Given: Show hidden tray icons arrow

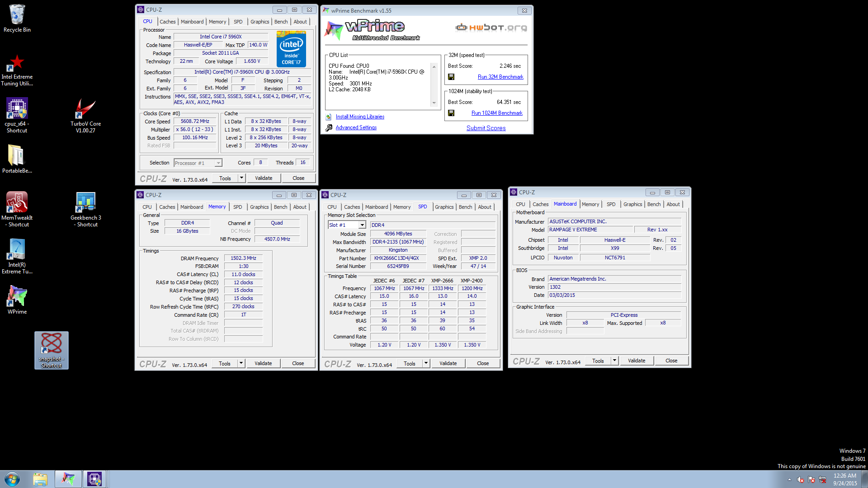Looking at the screenshot, I should pyautogui.click(x=789, y=480).
